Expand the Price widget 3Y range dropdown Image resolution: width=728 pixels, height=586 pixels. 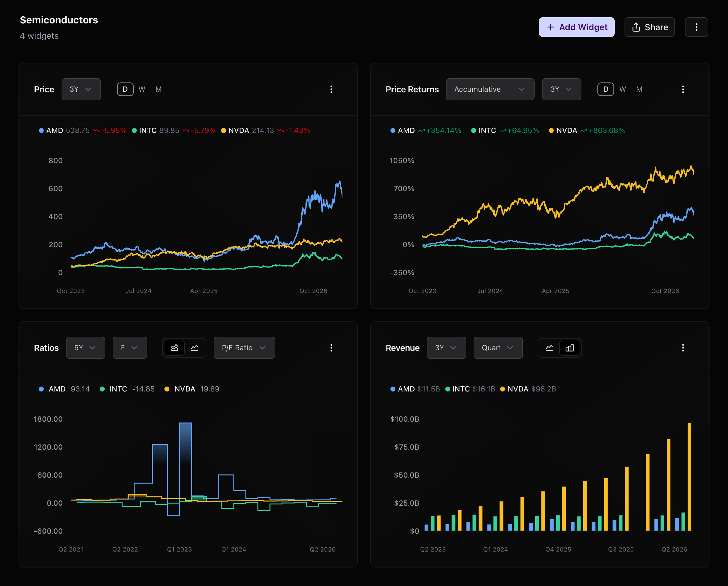pos(81,89)
